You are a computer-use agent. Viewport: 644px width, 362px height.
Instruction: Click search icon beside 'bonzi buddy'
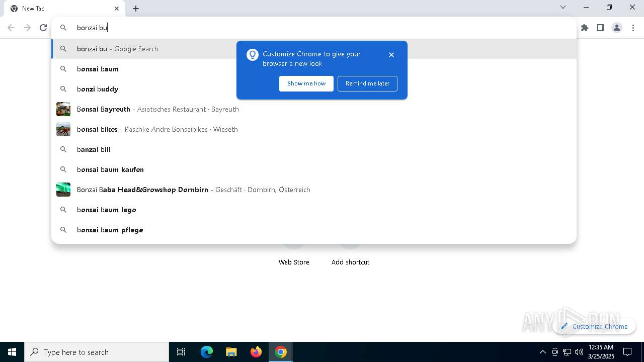point(63,89)
